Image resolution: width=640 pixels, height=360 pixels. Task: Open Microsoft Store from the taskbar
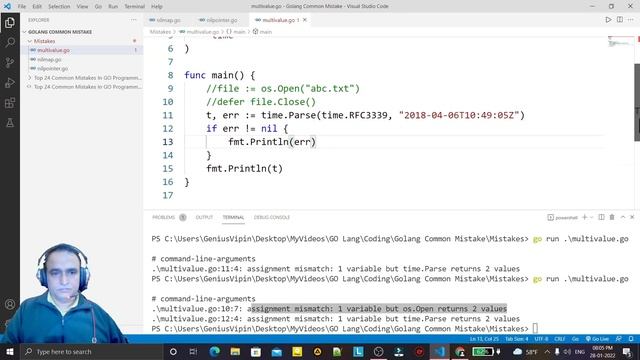point(256,351)
